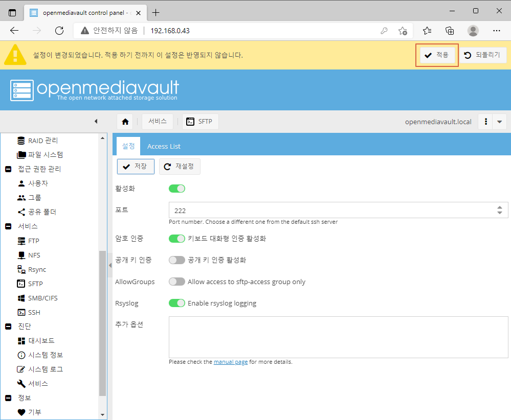Collapse the sidebar with the left arrow
Image resolution: width=511 pixels, height=420 pixels.
(96, 122)
